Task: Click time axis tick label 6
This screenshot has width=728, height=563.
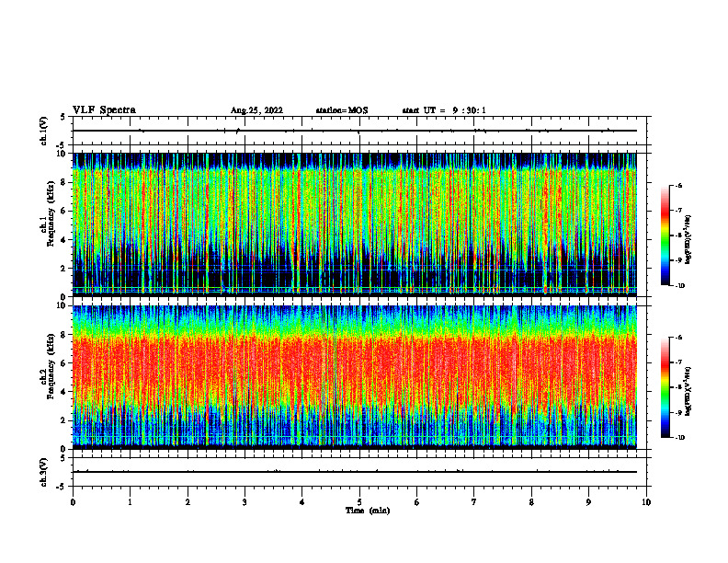Action: tap(417, 502)
